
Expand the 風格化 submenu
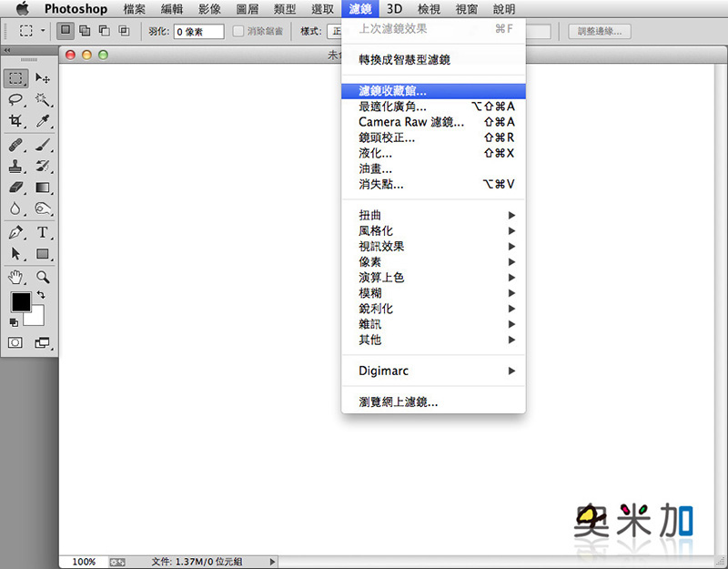(x=434, y=231)
